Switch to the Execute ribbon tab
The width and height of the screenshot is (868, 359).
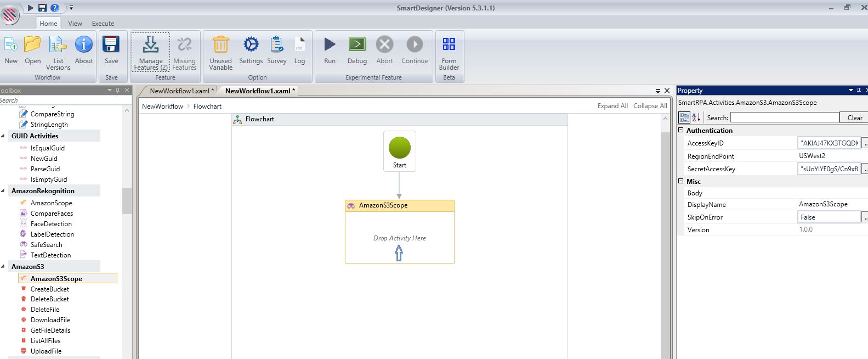[103, 24]
